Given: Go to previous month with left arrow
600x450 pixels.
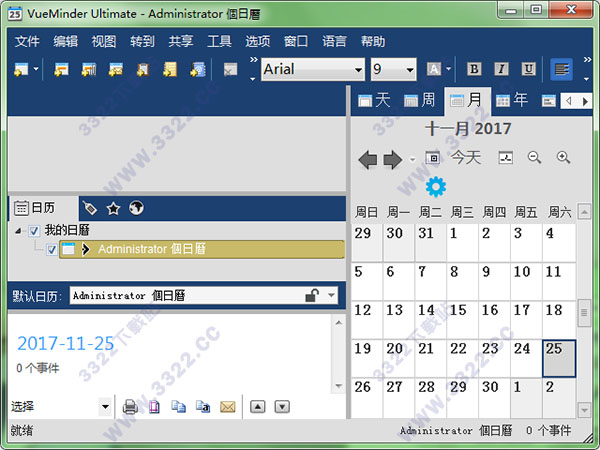Looking at the screenshot, I should (368, 158).
